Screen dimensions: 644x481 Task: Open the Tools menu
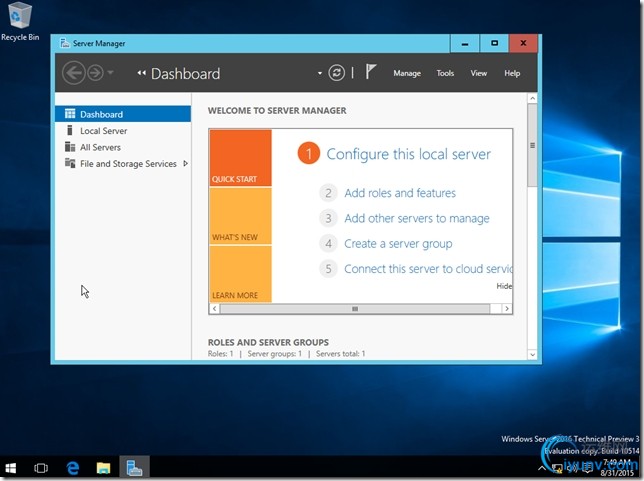pos(445,73)
